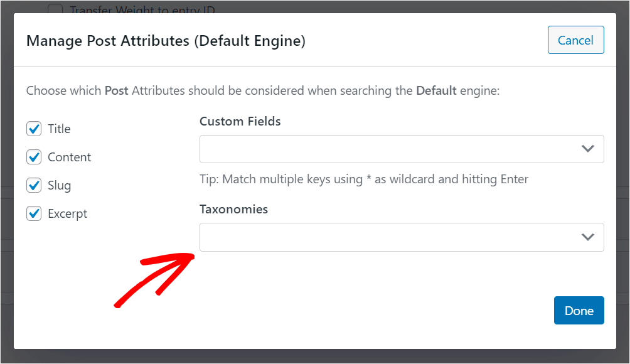Open the Taxonomies chevron arrow
Viewport: 630px width, 364px height.
point(587,237)
